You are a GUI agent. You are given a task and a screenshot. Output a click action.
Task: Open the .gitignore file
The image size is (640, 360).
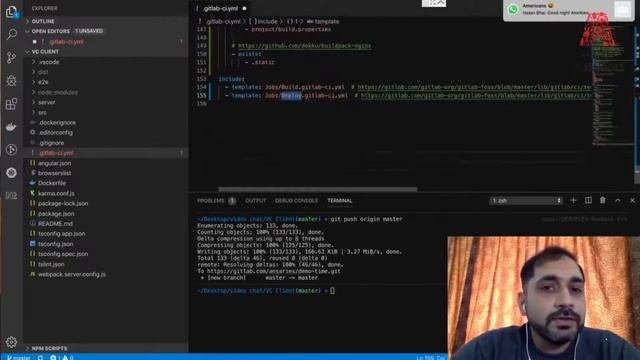point(51,143)
